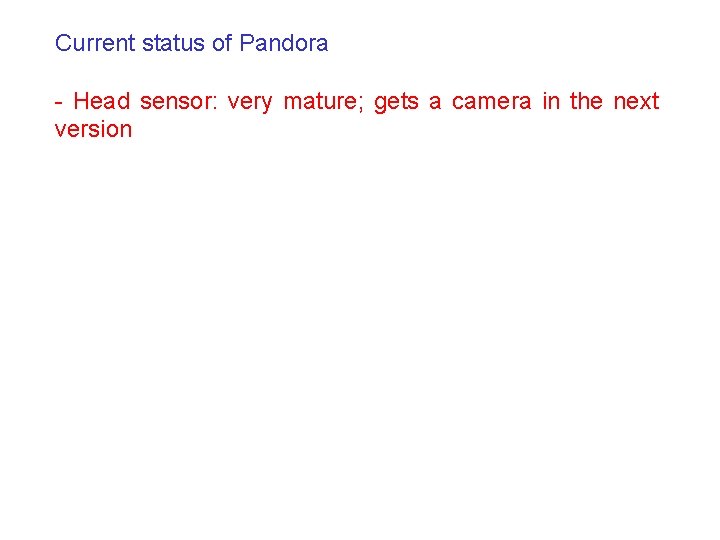Click the word "of" in the title

coord(222,44)
